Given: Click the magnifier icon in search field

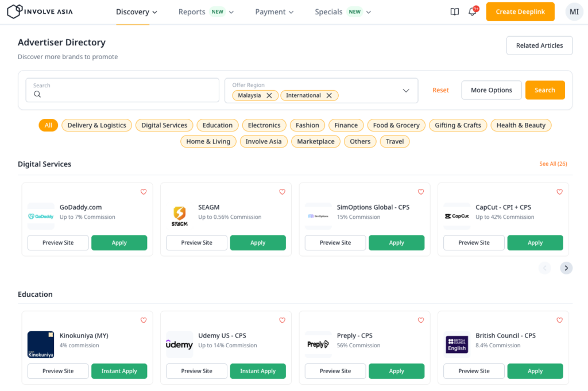Looking at the screenshot, I should [x=37, y=94].
